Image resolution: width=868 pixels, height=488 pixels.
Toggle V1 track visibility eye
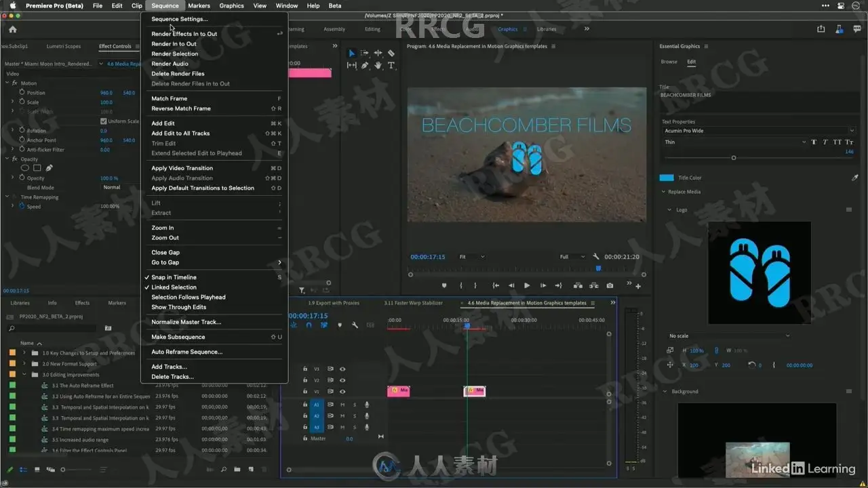pos(342,391)
